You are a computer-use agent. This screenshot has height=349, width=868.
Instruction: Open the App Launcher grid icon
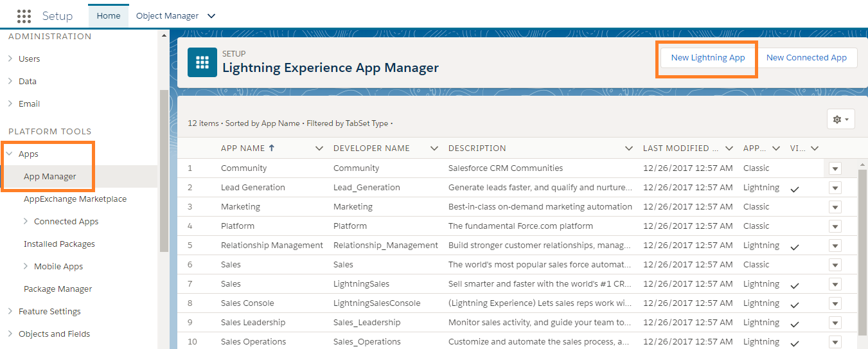pyautogui.click(x=24, y=16)
